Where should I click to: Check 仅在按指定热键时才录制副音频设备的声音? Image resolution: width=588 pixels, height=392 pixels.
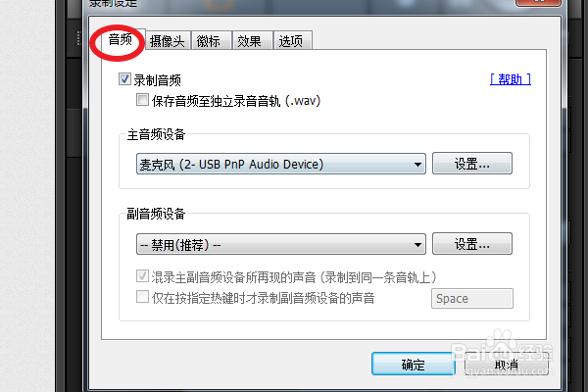click(x=142, y=297)
